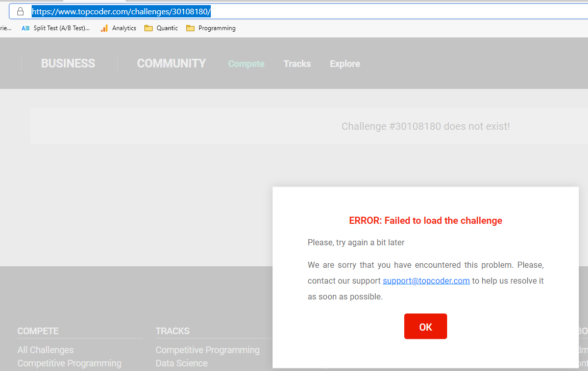Open the Split Test (A/B Test) bookmark
The height and width of the screenshot is (371, 588).
click(x=56, y=28)
